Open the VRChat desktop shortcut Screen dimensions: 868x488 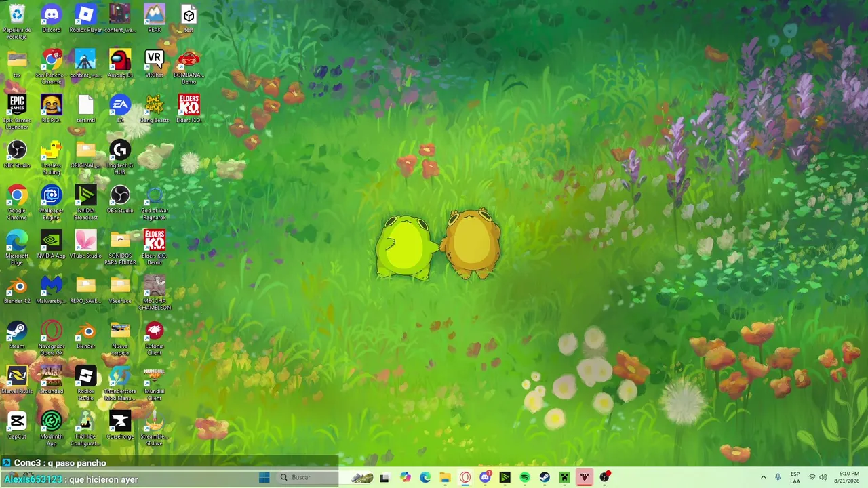pyautogui.click(x=155, y=64)
